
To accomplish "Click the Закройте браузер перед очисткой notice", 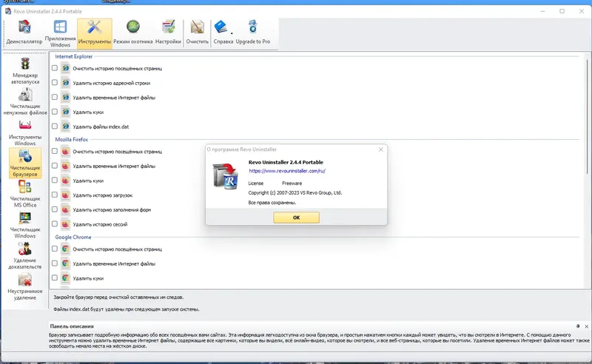I will tap(118, 297).
